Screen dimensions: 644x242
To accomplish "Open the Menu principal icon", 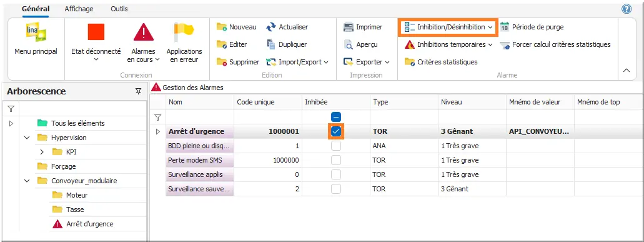I will [36, 33].
